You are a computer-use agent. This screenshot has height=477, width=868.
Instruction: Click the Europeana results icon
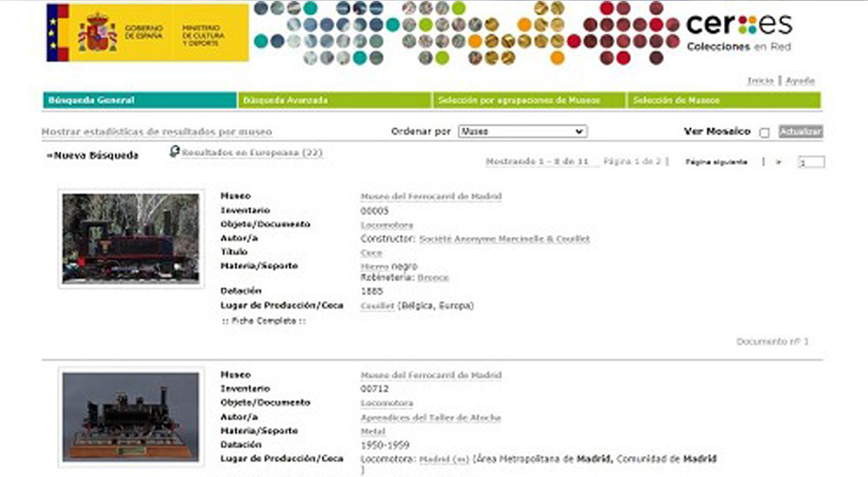174,152
